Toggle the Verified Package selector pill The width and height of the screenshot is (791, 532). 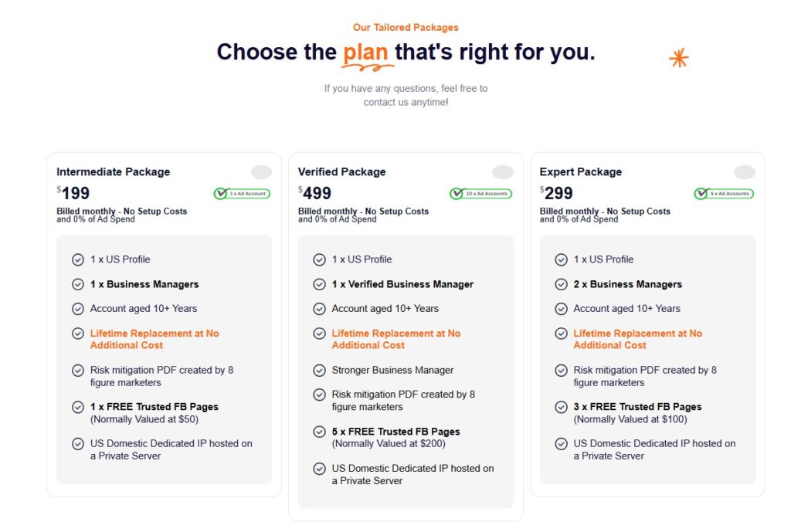click(503, 172)
